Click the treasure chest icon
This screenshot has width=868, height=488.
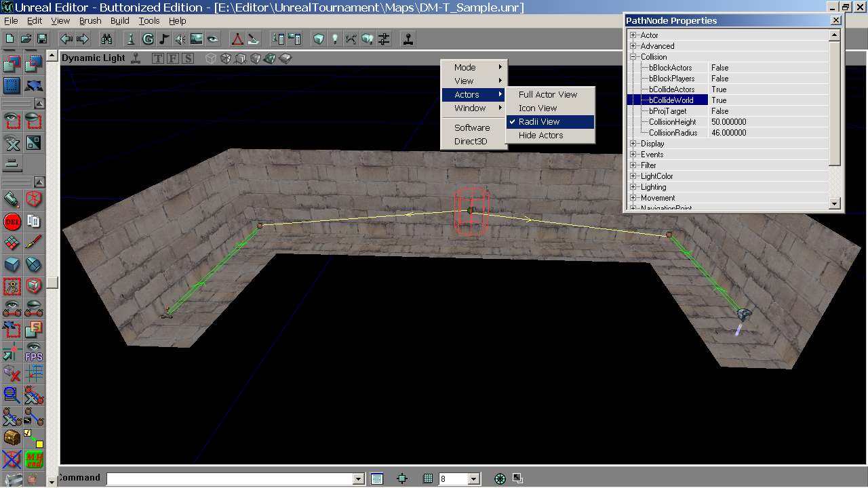coord(12,438)
